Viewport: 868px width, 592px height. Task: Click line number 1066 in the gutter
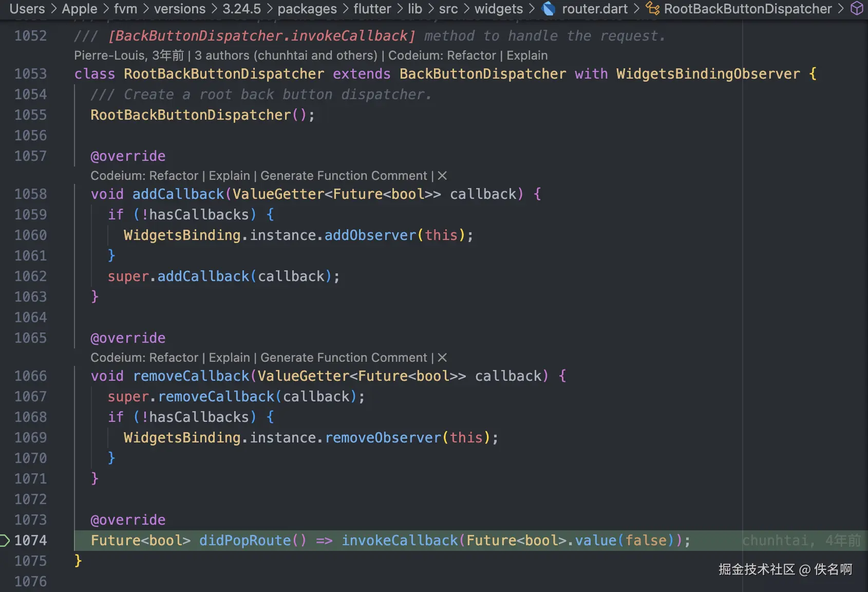coord(30,376)
